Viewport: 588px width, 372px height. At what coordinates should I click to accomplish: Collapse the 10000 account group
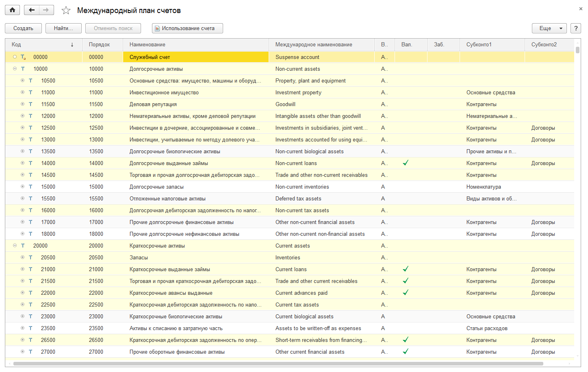[x=15, y=69]
